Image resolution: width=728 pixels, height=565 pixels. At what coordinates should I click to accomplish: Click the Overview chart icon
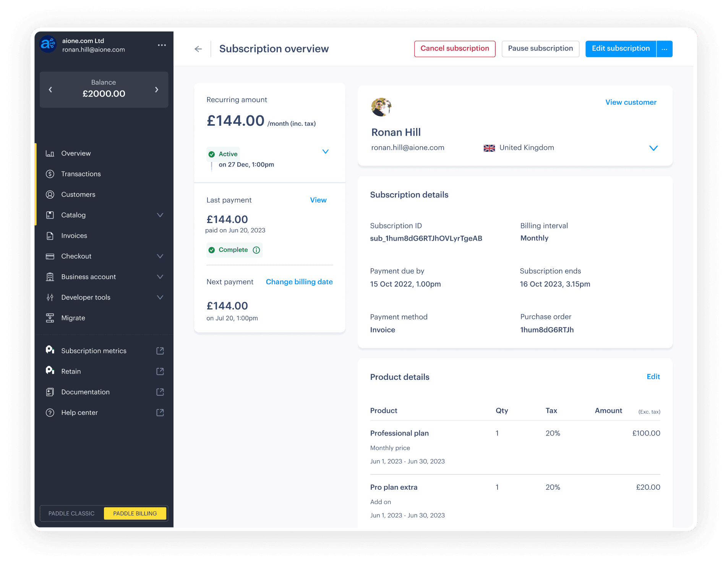tap(50, 153)
